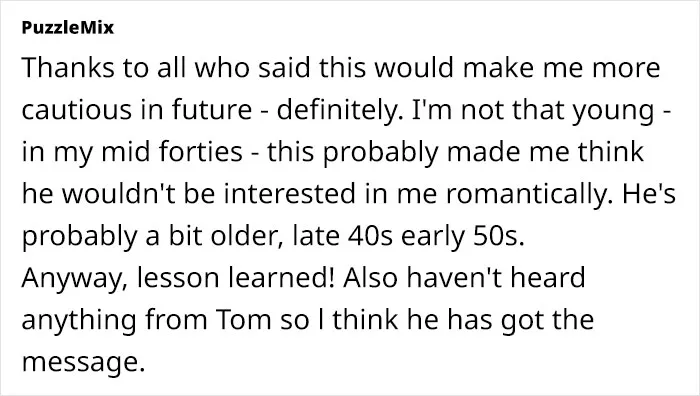700x396 pixels.
Task: Click the word "young" in the second line
Action: click(x=613, y=111)
